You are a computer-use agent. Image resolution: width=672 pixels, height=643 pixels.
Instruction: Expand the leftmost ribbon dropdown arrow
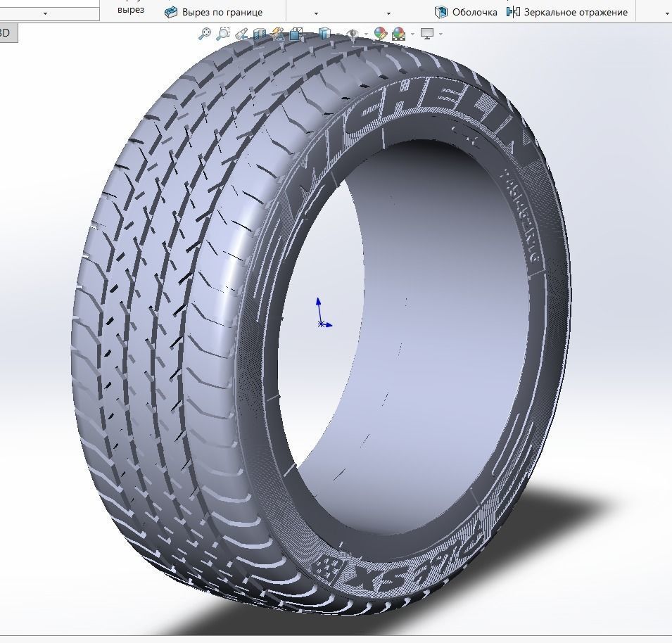point(46,13)
